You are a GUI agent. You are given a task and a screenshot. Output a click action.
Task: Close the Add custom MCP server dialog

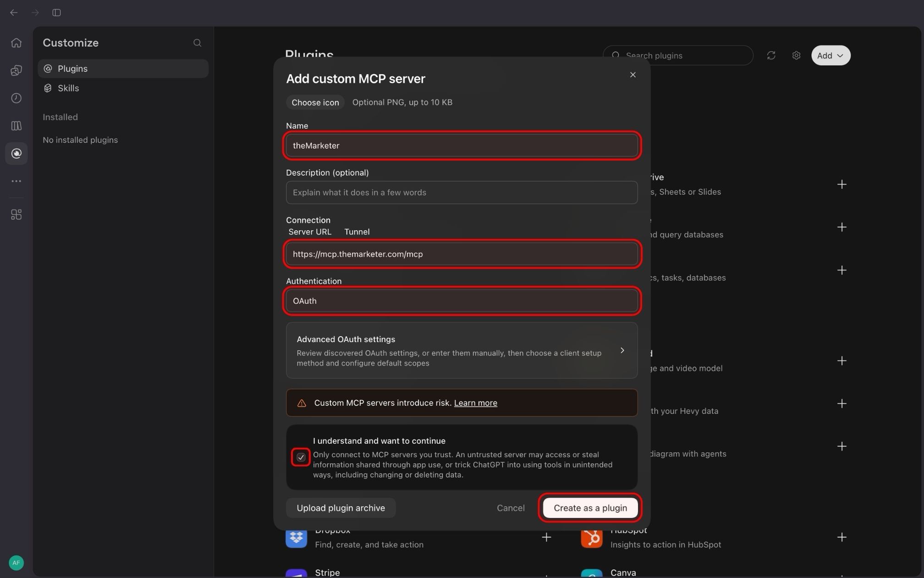(x=632, y=75)
